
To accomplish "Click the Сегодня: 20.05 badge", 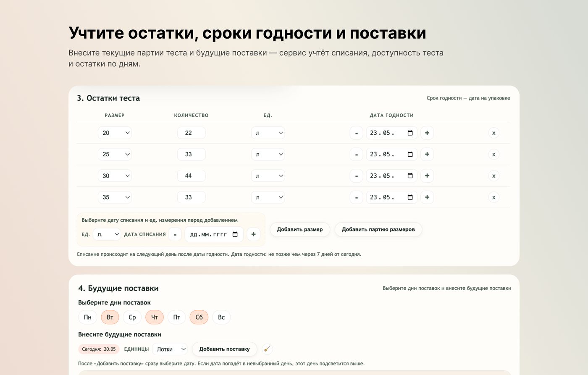I will 99,349.
